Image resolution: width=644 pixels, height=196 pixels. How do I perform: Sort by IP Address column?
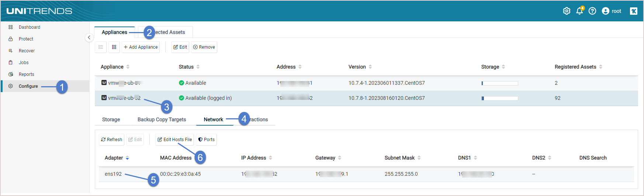[257, 158]
